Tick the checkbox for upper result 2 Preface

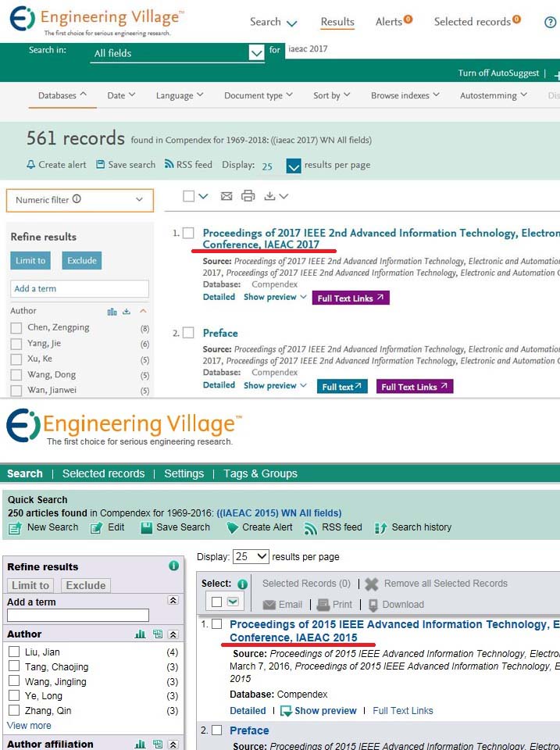(x=188, y=333)
